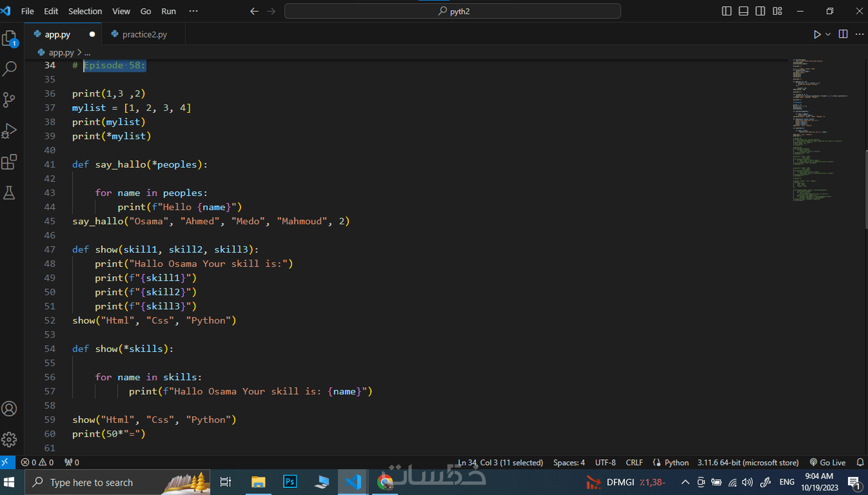
Task: Launch Photoshop from the taskbar
Action: [290, 482]
